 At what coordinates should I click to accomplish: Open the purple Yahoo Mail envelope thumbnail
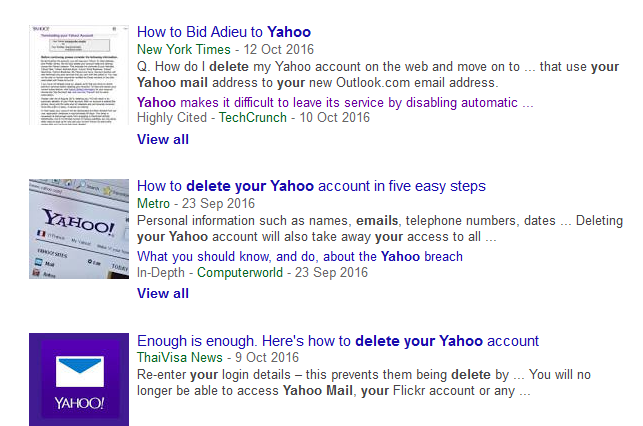point(79,379)
